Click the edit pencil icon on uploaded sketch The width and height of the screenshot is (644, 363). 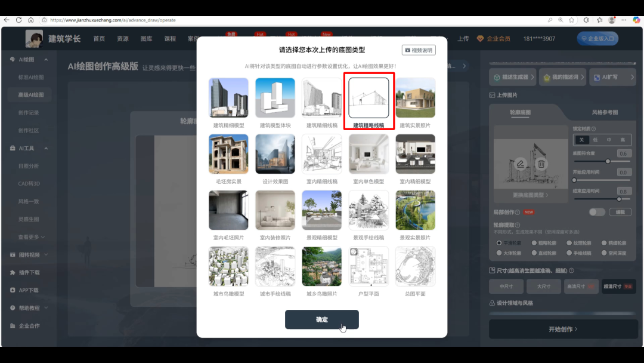(x=520, y=164)
